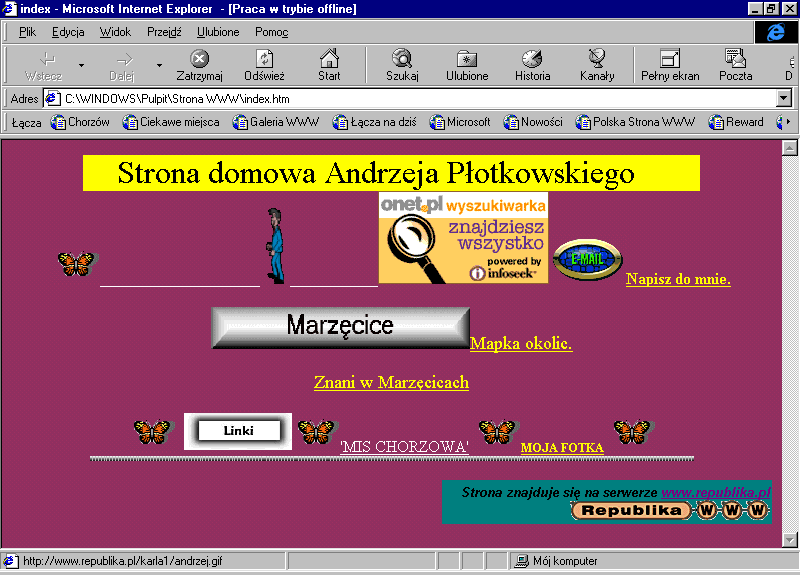800x575 pixels.
Task: Go to the Start home page icon
Action: [329, 65]
